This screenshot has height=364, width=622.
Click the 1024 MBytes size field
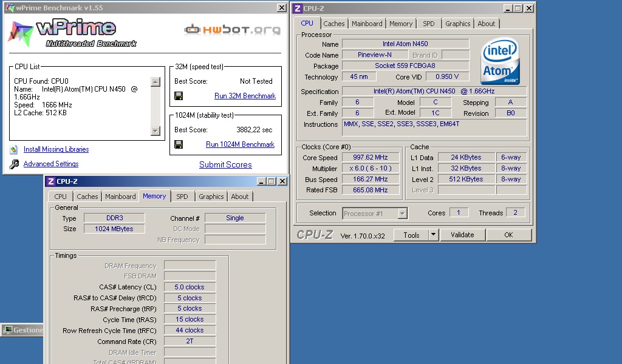[x=114, y=229]
